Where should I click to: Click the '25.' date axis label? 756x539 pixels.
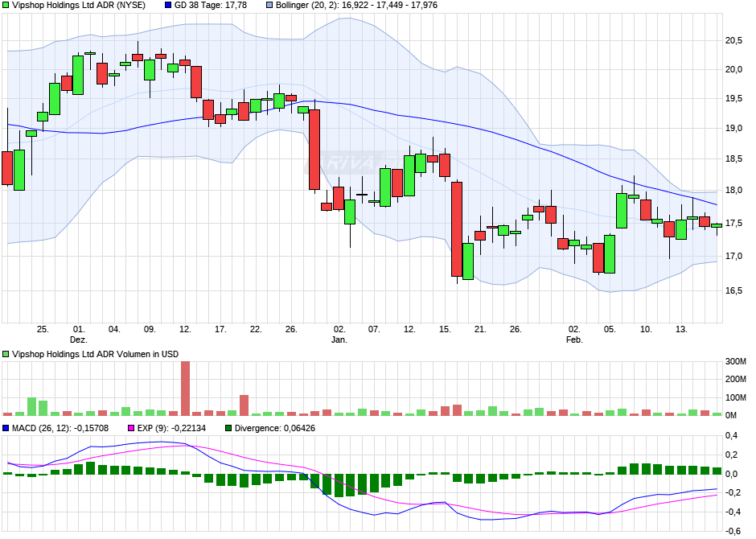tap(43, 329)
